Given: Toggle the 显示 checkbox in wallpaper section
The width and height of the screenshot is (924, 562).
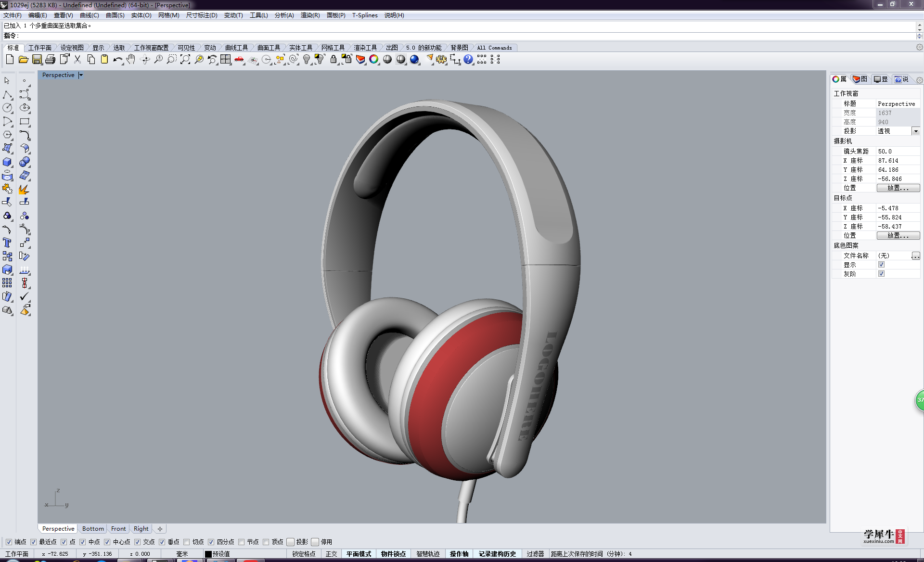Looking at the screenshot, I should click(881, 265).
